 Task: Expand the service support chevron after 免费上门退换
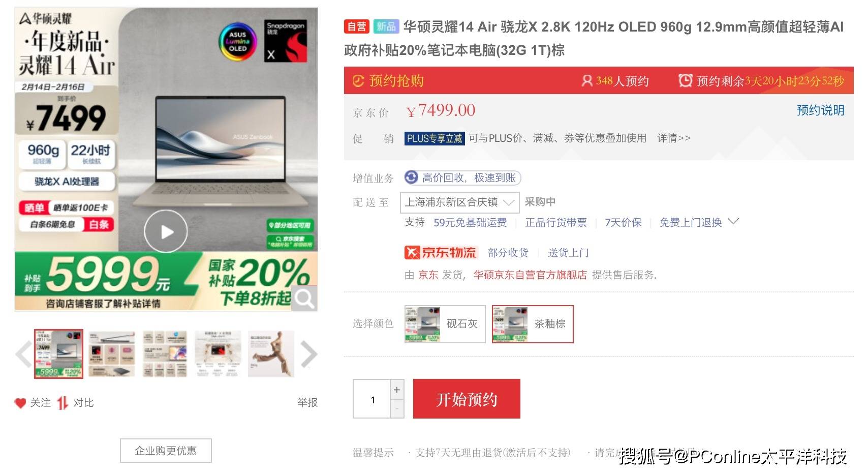733,222
